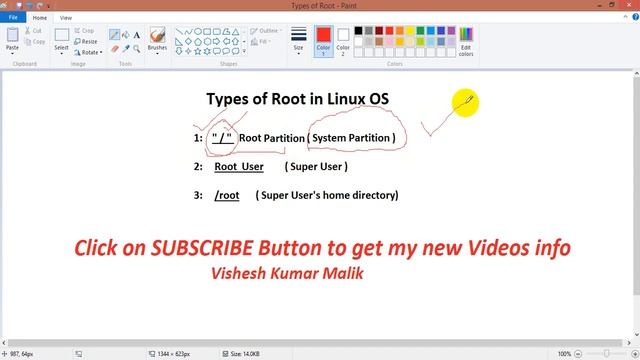Collapse the ribbon with the chevron

click(625, 17)
